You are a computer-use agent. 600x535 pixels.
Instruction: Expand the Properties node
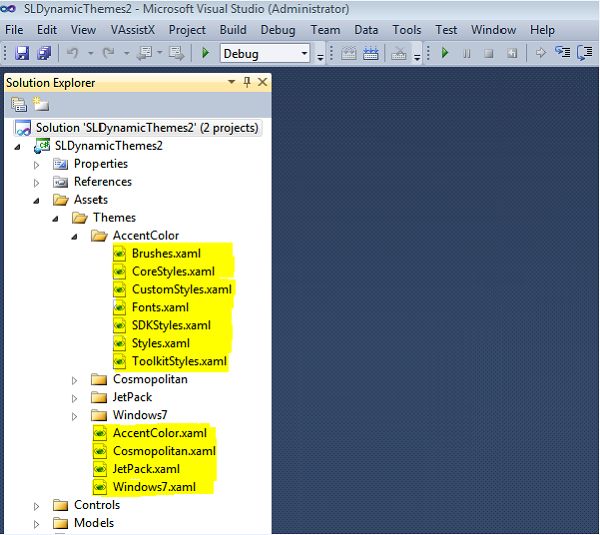click(36, 165)
